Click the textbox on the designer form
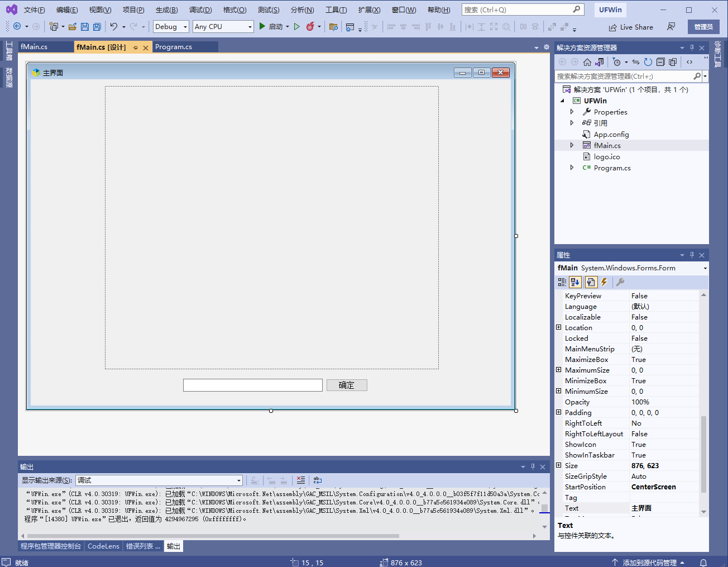This screenshot has height=567, width=728. click(253, 385)
